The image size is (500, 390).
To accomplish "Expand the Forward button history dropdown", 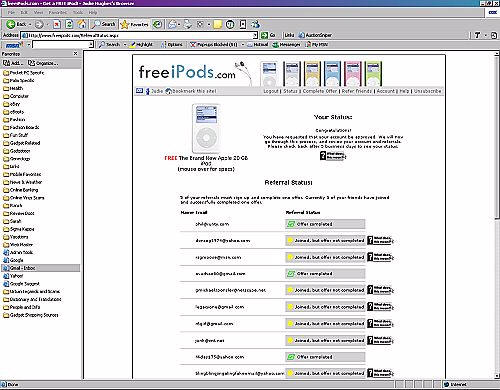I will tap(46, 24).
